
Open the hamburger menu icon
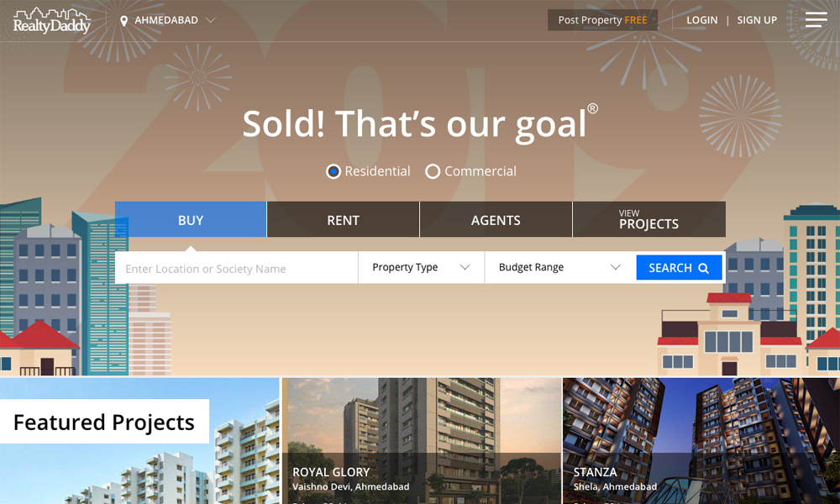click(x=816, y=20)
